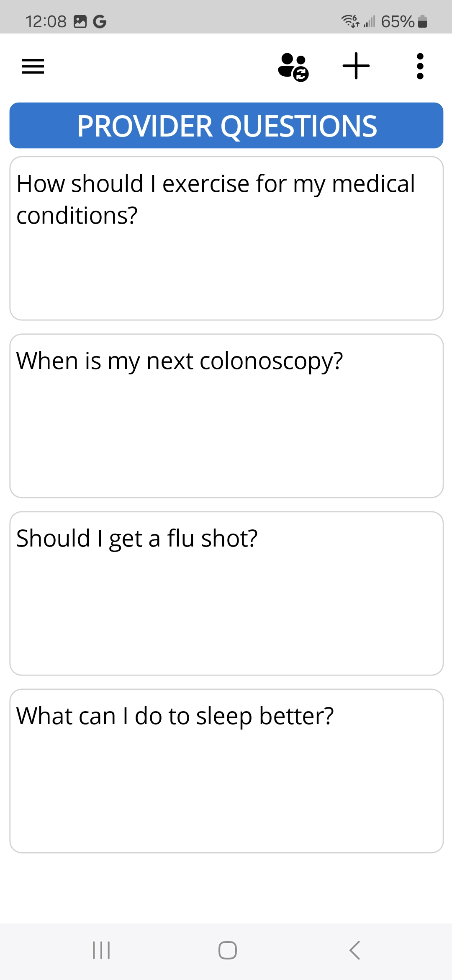Tap the image notification icon in status bar
Image resolution: width=452 pixels, height=980 pixels.
coord(80,21)
